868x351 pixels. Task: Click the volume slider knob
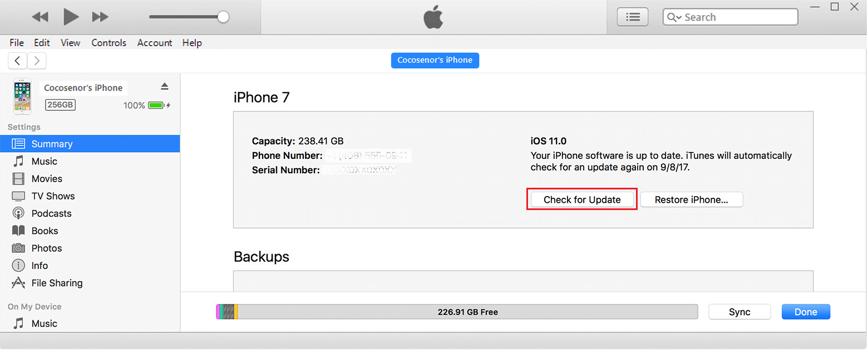point(223,17)
